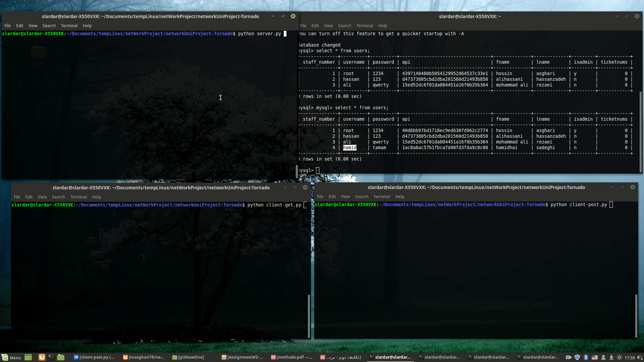644x362 pixels.
Task: Open the volume speaker tray icon
Action: point(639,357)
